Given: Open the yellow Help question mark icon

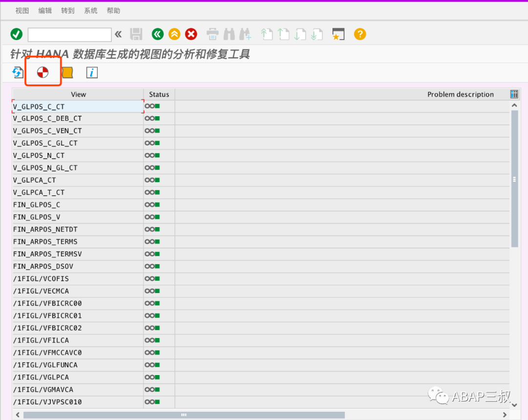Looking at the screenshot, I should click(x=360, y=34).
